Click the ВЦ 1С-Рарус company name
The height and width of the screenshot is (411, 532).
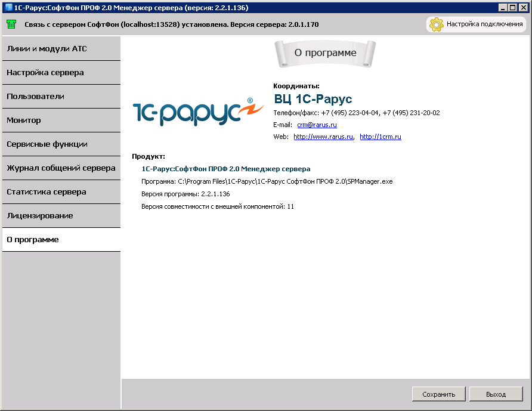coord(313,99)
